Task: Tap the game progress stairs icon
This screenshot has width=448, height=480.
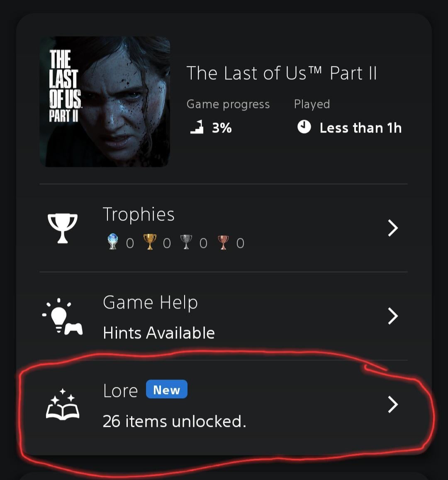Action: tap(197, 127)
